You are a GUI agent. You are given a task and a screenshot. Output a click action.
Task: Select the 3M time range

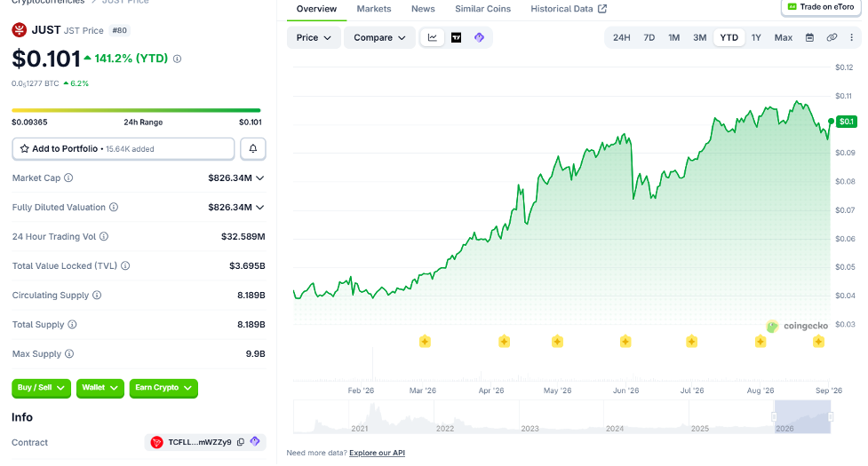pyautogui.click(x=700, y=37)
